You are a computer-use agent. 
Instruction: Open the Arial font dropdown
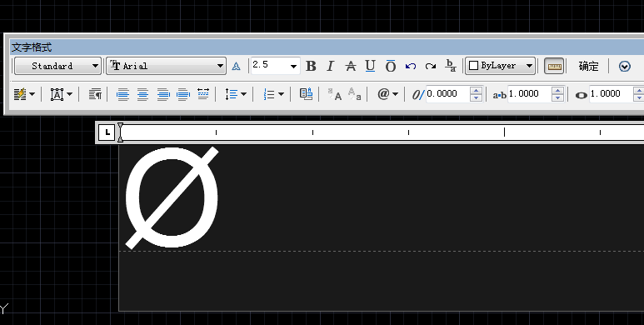coord(167,66)
